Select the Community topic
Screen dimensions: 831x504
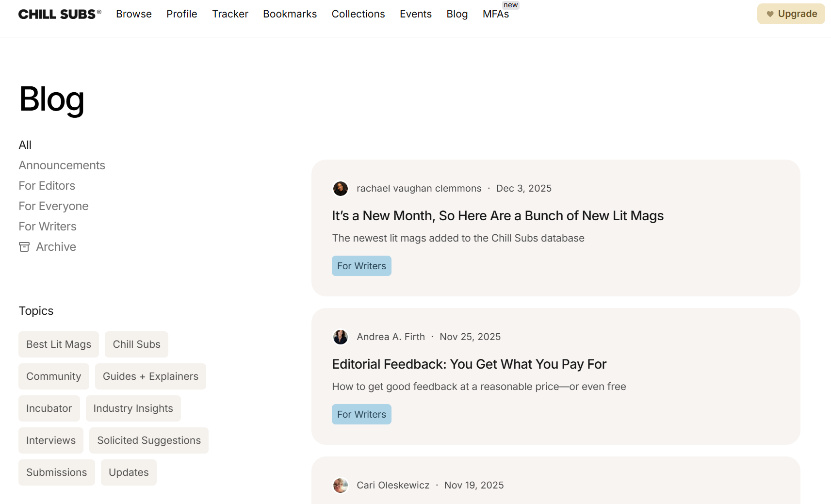click(x=54, y=376)
